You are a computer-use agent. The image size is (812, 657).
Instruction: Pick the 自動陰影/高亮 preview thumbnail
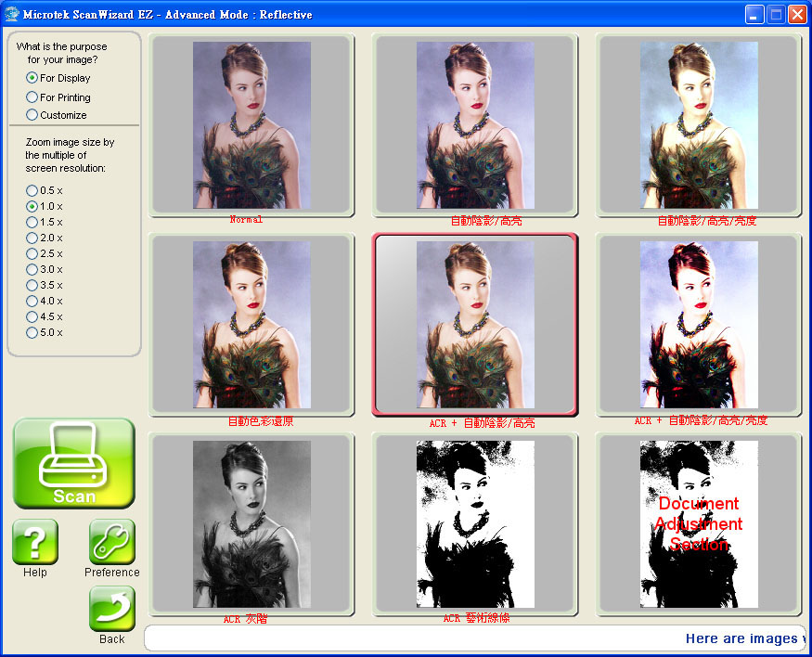pyautogui.click(x=475, y=124)
